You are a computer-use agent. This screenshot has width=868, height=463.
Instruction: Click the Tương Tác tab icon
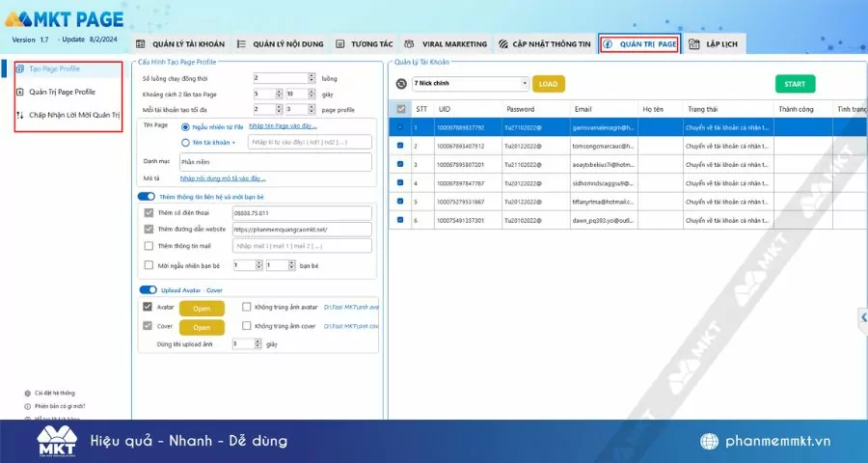[x=339, y=43]
